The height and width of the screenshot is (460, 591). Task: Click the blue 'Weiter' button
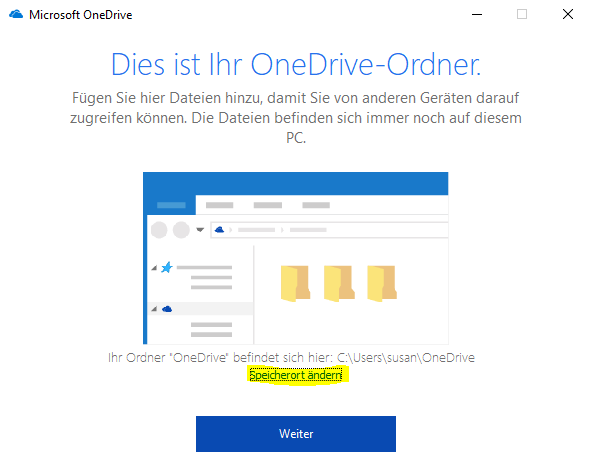point(296,434)
